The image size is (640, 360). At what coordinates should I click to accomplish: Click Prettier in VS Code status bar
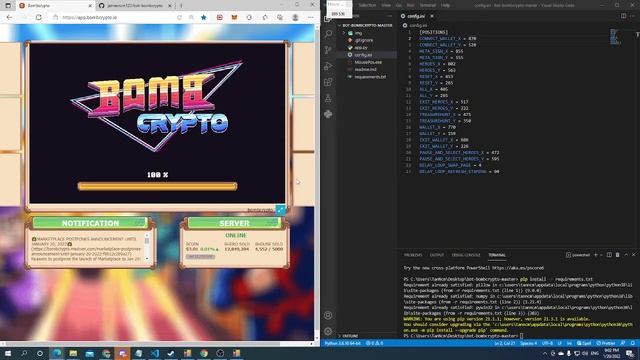point(606,343)
